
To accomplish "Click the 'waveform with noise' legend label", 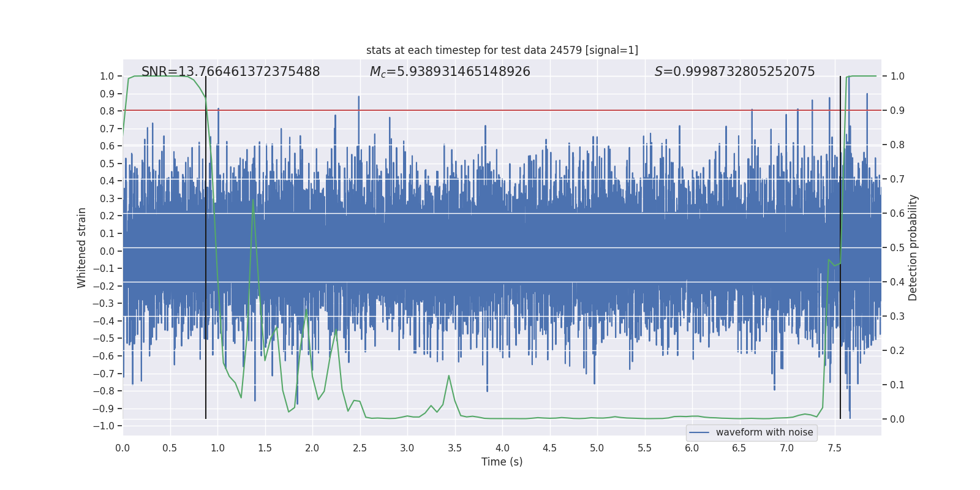I will 764,432.
